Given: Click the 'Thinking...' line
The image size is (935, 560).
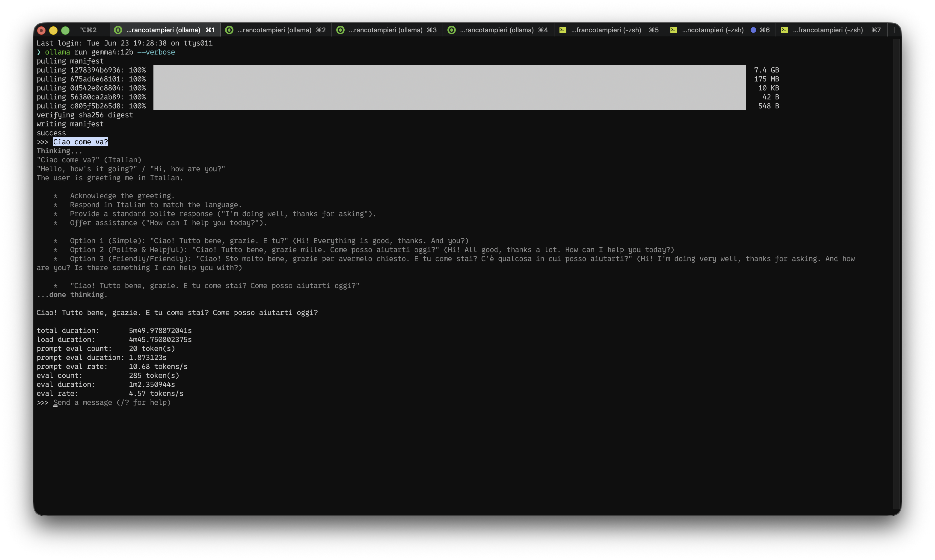Looking at the screenshot, I should click(59, 151).
